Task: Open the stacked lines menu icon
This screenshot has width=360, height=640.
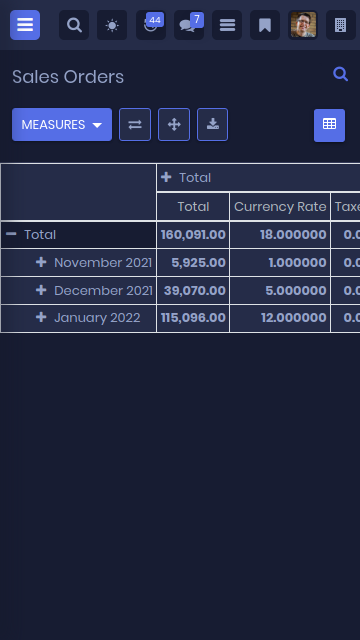Action: pyautogui.click(x=227, y=25)
